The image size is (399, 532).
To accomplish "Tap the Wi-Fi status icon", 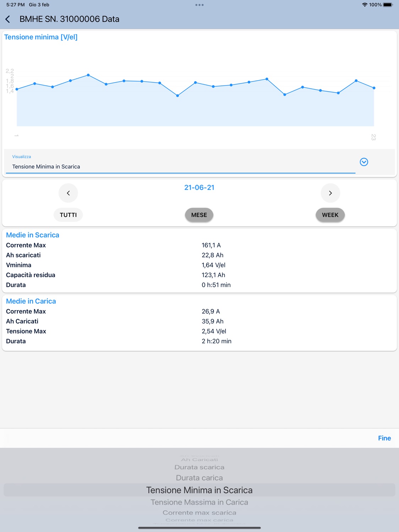I will 365,5.
